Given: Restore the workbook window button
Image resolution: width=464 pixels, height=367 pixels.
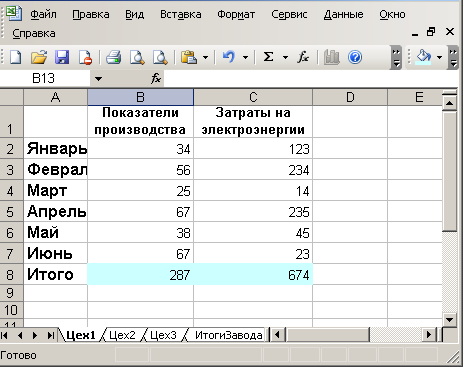Looking at the screenshot, I should 431,32.
